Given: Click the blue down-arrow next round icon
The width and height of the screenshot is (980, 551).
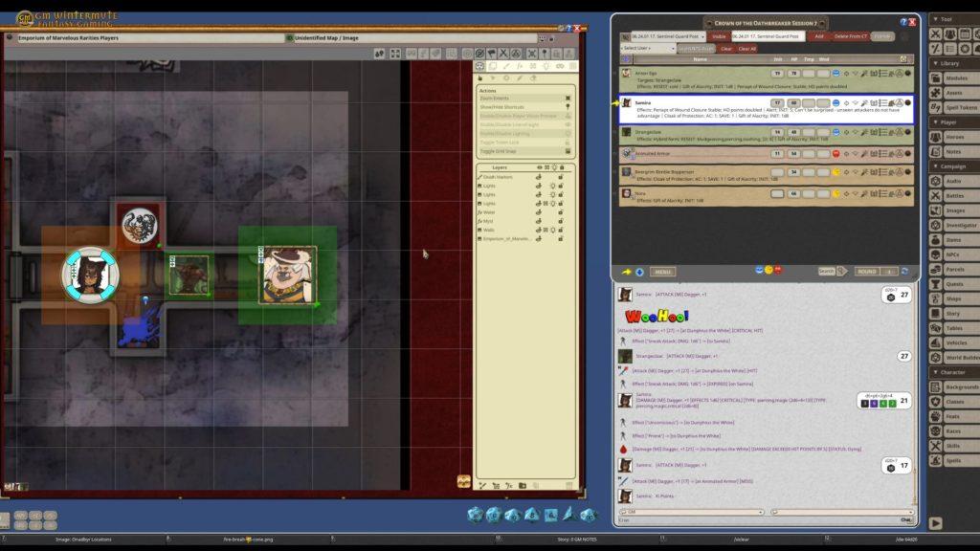Looking at the screenshot, I should tap(639, 272).
